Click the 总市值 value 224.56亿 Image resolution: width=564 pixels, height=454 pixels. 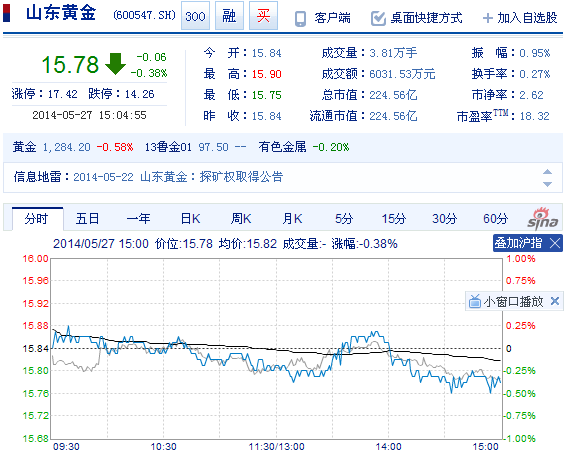click(x=393, y=95)
